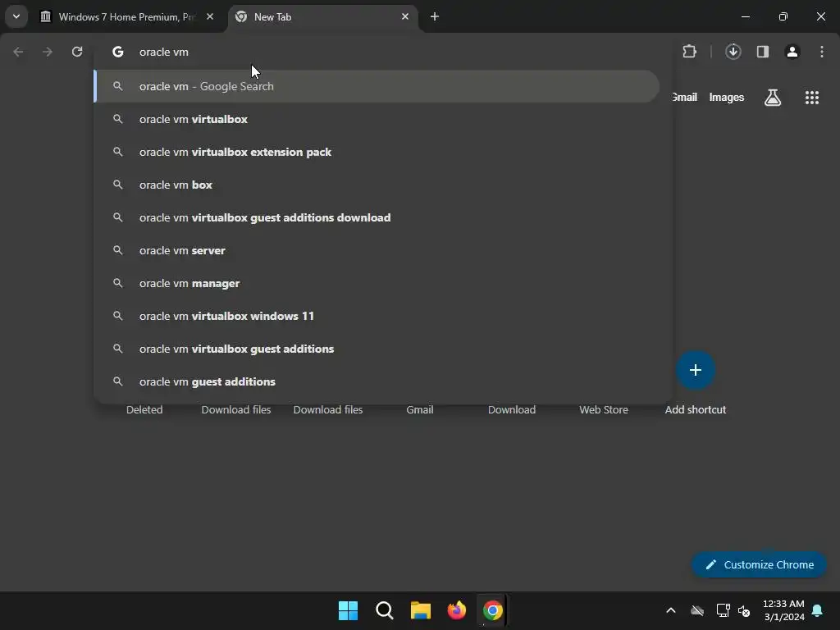Open the Extensions puzzle icon
The height and width of the screenshot is (630, 840).
[x=689, y=52]
